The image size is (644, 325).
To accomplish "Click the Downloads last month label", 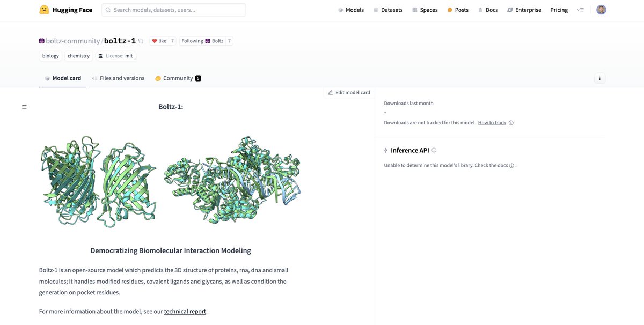I will 408,103.
